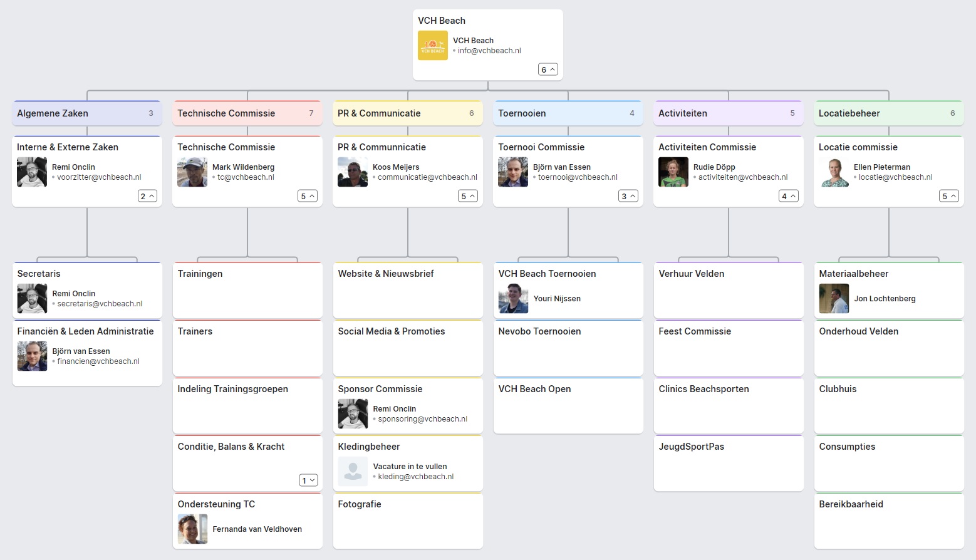Collapse VCH Beach root node with 6 children
This screenshot has width=976, height=560.
pos(548,70)
